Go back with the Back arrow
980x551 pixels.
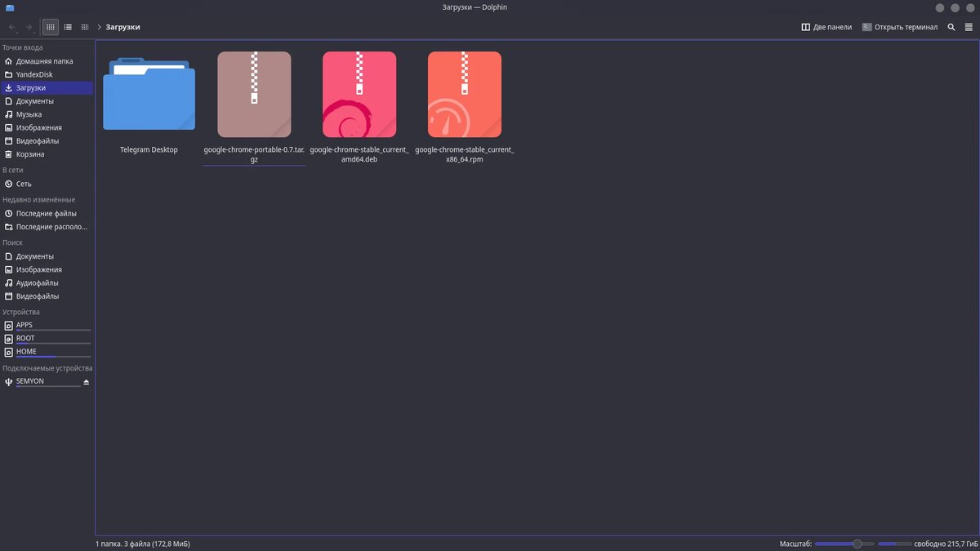pos(12,27)
